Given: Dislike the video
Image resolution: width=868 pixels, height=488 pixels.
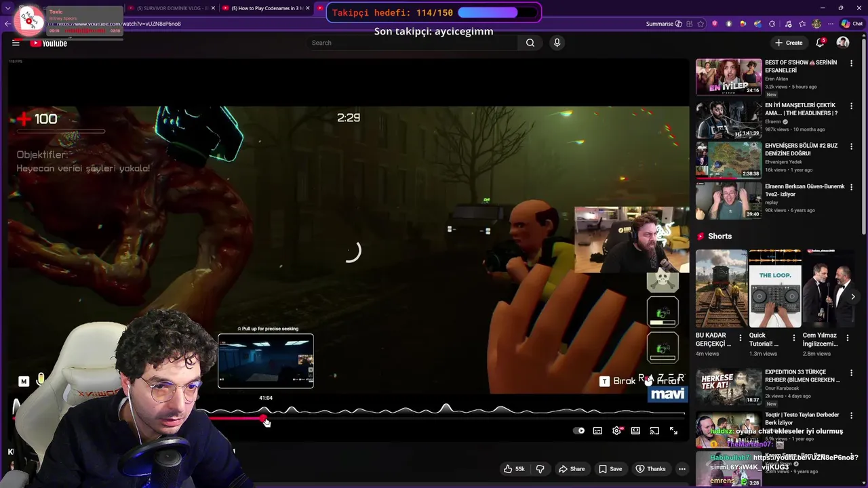Looking at the screenshot, I should pos(540,469).
